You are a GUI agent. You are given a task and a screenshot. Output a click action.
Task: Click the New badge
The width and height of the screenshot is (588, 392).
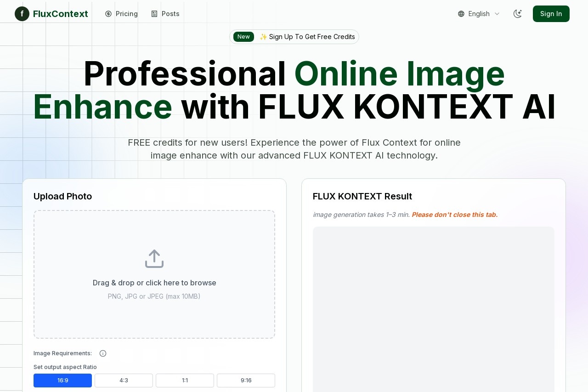coord(243,37)
